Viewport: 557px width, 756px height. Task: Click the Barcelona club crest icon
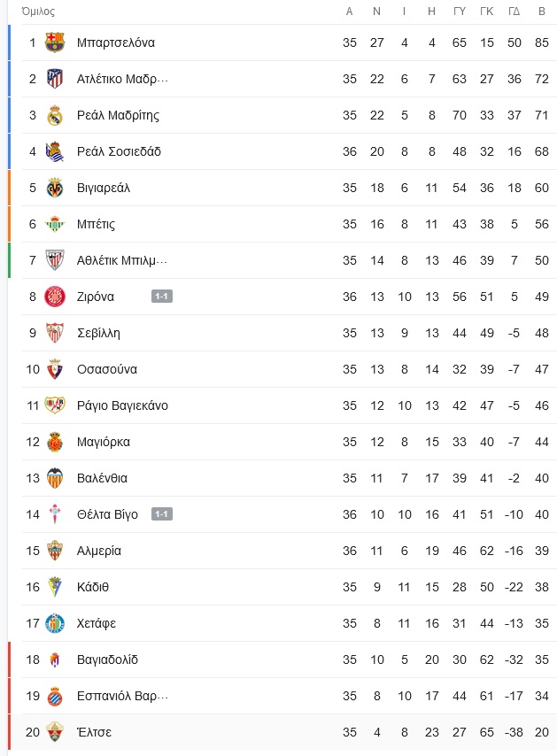pyautogui.click(x=55, y=42)
